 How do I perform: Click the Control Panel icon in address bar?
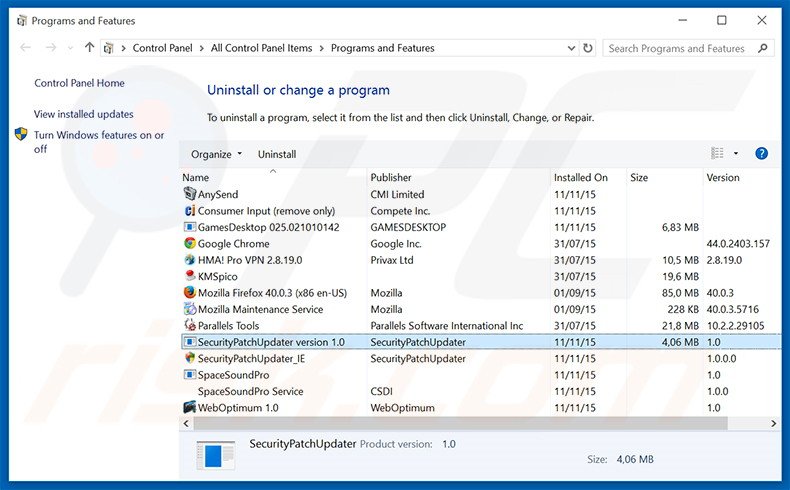[108, 48]
